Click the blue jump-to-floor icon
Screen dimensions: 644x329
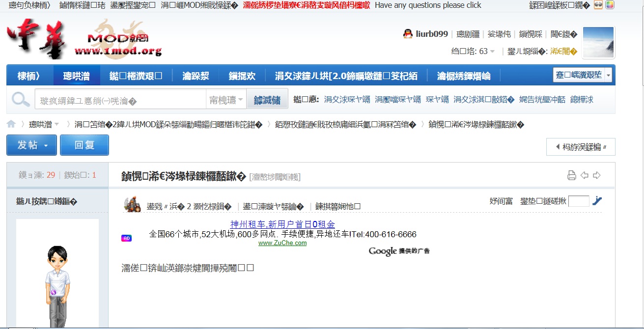click(x=597, y=200)
